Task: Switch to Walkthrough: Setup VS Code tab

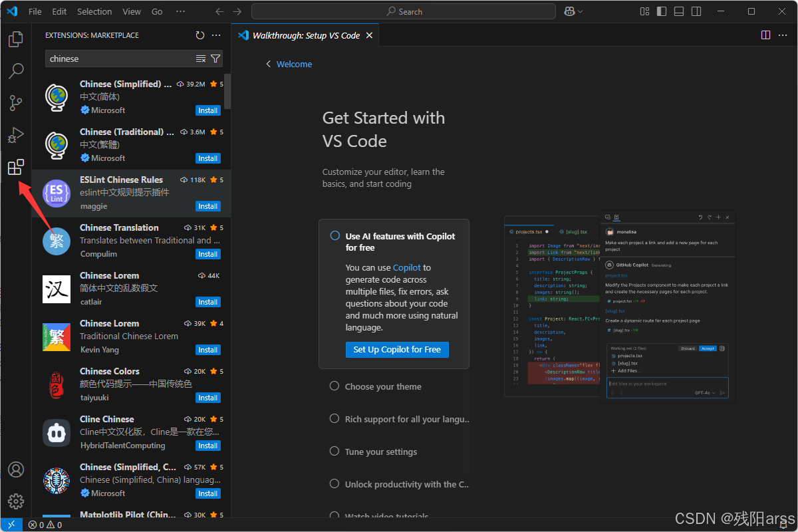Action: (x=306, y=35)
